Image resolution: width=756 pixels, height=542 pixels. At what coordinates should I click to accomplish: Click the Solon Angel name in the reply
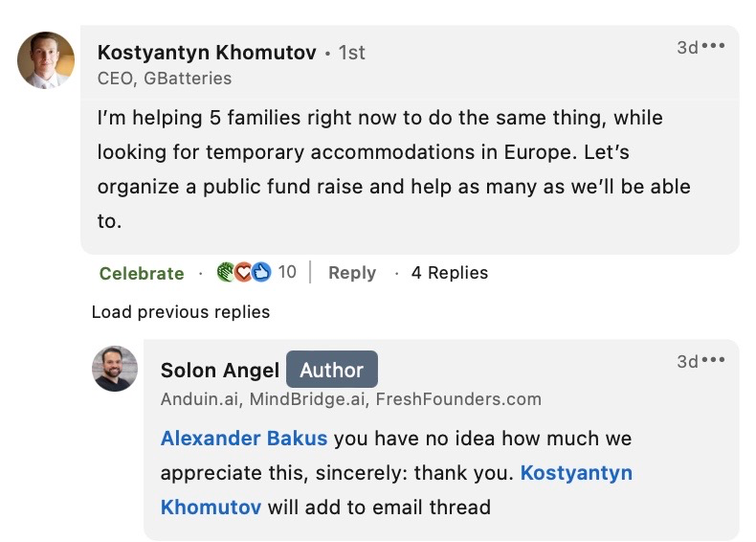[x=220, y=371]
